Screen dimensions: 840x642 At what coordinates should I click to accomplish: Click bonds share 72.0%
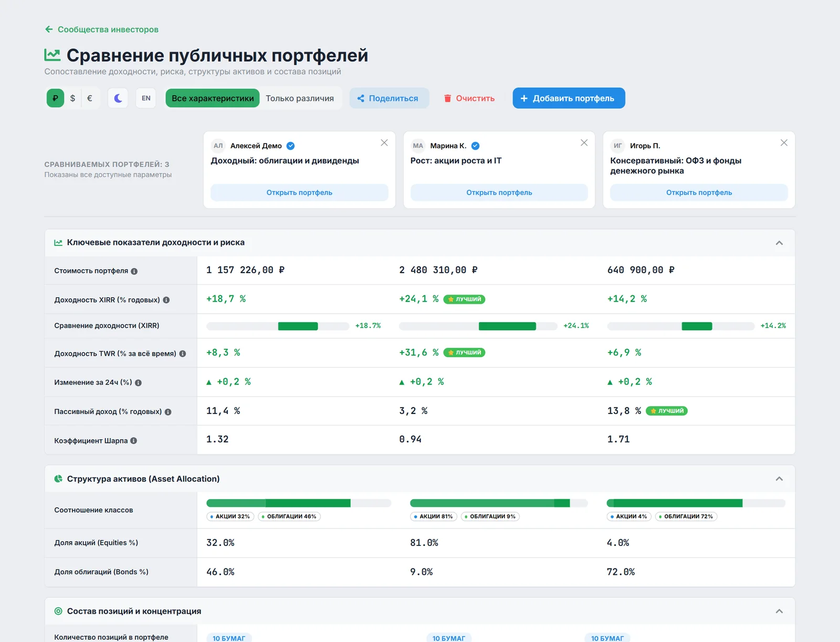pyautogui.click(x=621, y=572)
